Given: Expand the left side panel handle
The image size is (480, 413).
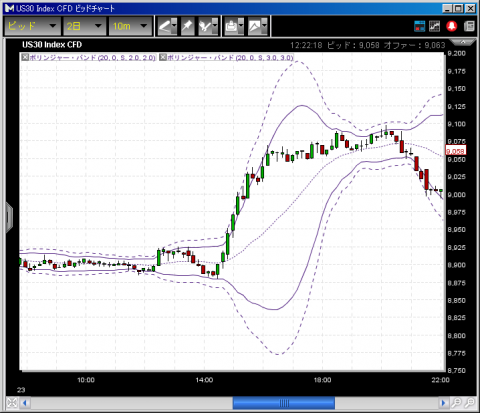Looking at the screenshot, I should tap(9, 217).
